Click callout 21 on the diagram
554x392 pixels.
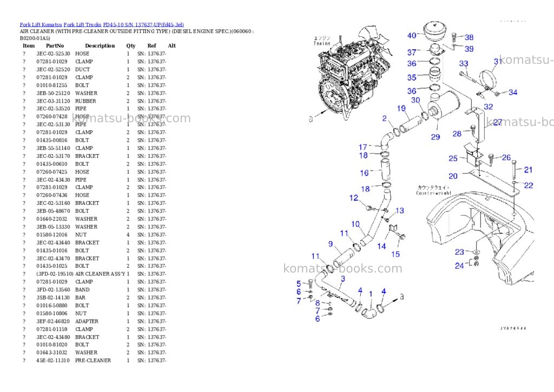pos(528,170)
